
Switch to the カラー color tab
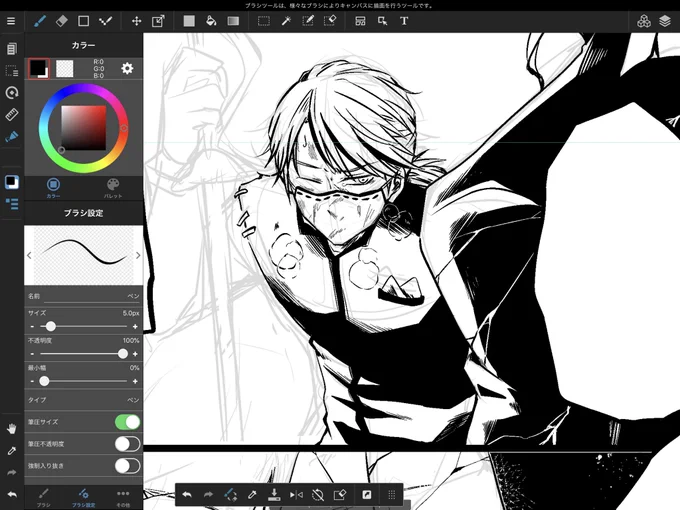click(x=53, y=188)
